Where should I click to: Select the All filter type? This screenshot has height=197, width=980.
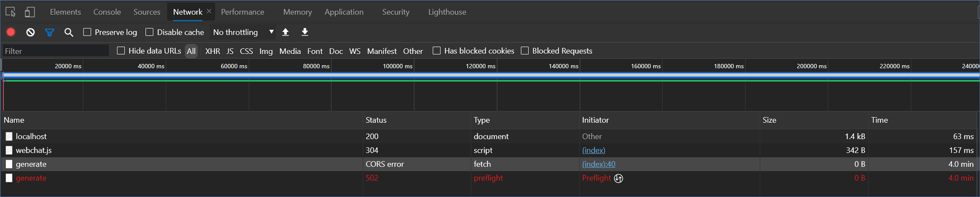(x=191, y=51)
